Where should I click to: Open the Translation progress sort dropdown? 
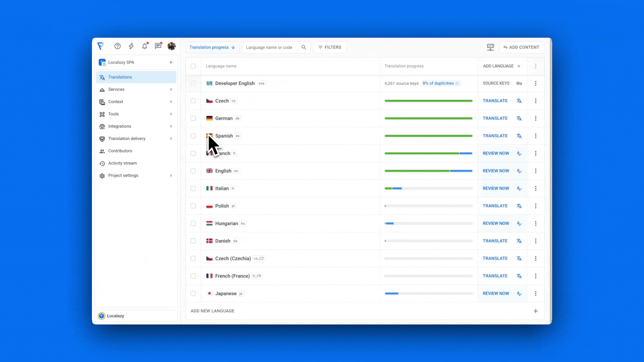(x=212, y=47)
